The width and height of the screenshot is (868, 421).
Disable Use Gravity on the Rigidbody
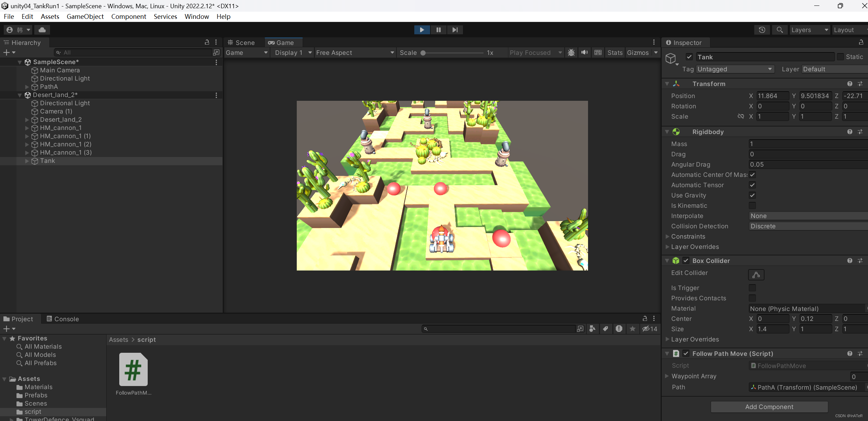753,195
